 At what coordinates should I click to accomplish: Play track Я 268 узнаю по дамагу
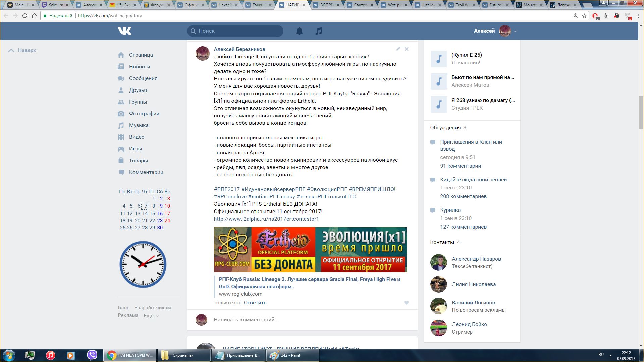tap(439, 104)
